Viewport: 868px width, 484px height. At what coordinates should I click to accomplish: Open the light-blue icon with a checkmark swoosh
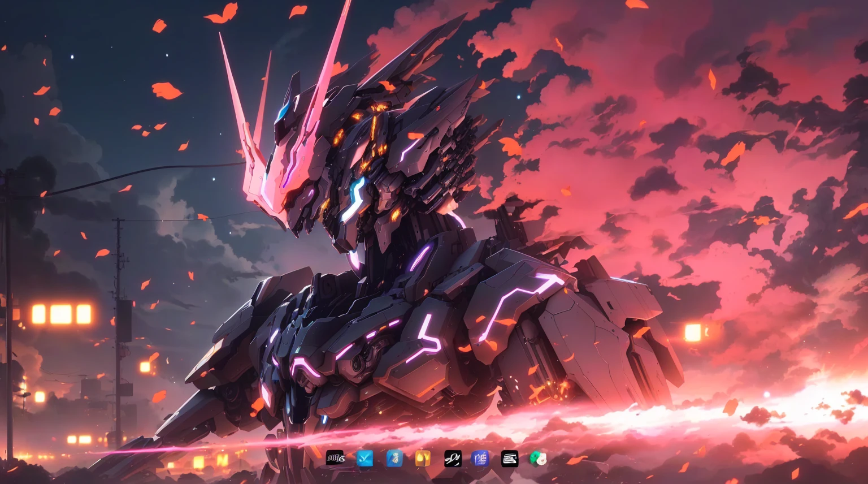click(x=365, y=458)
